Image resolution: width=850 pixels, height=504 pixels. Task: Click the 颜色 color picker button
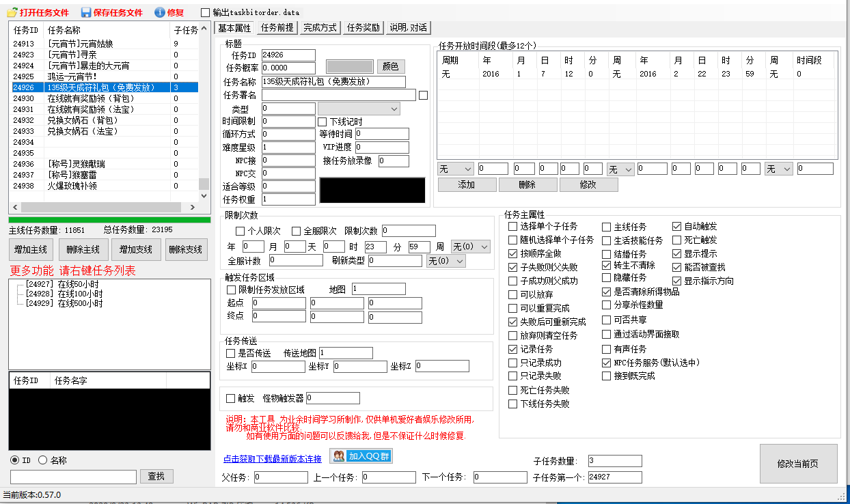pyautogui.click(x=390, y=66)
